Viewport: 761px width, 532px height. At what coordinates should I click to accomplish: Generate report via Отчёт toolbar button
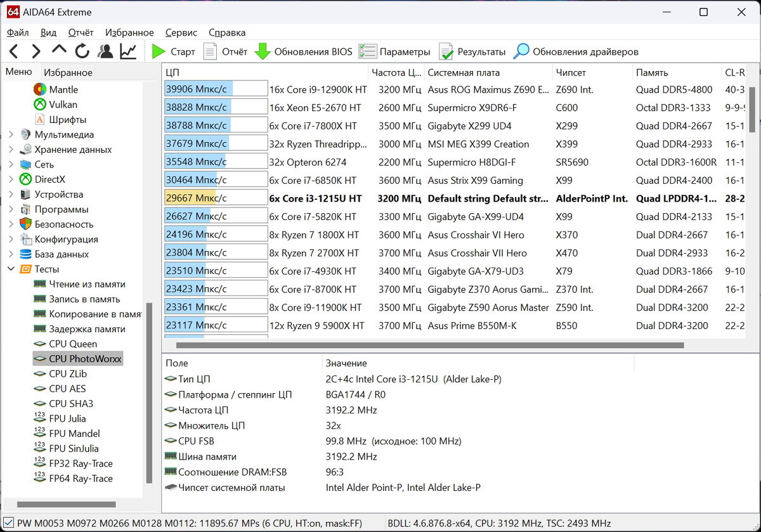[225, 51]
